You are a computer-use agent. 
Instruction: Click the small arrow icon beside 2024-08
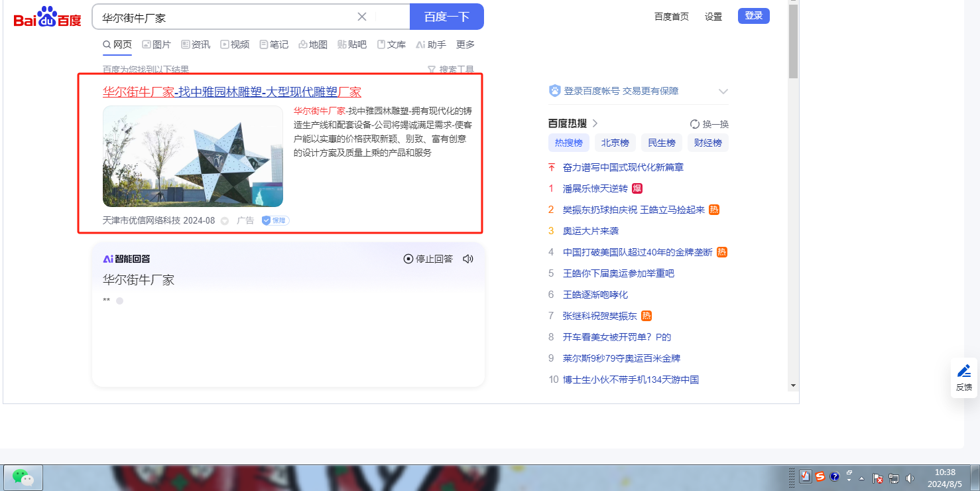(x=225, y=220)
